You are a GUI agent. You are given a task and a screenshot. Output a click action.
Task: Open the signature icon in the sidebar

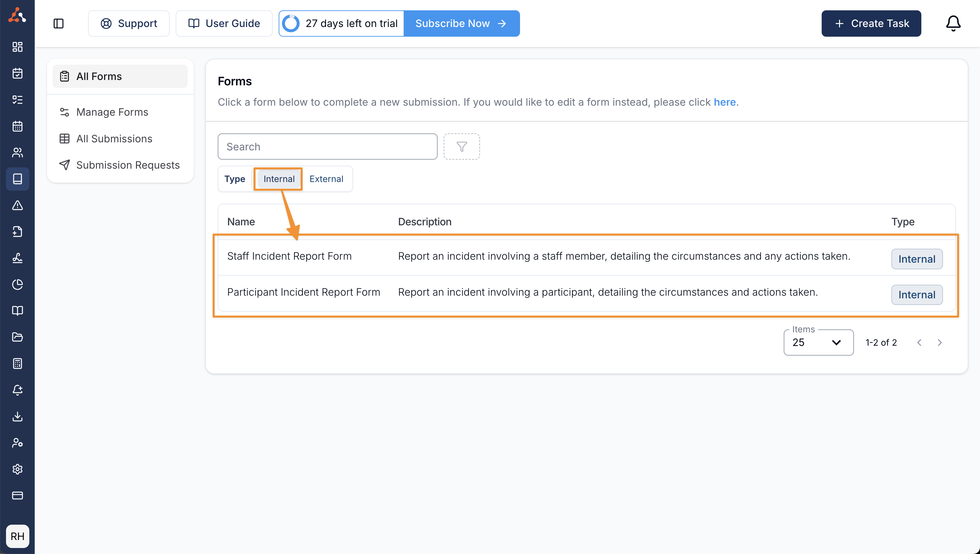[17, 258]
